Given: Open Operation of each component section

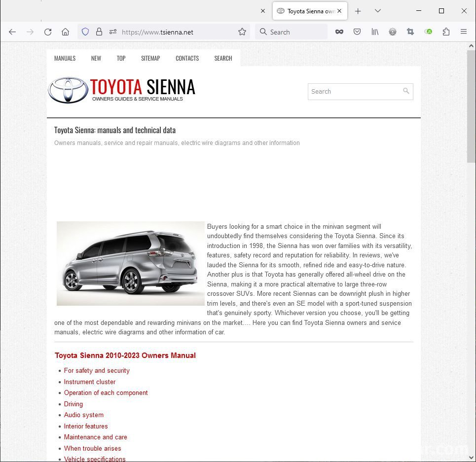Looking at the screenshot, I should (x=106, y=393).
